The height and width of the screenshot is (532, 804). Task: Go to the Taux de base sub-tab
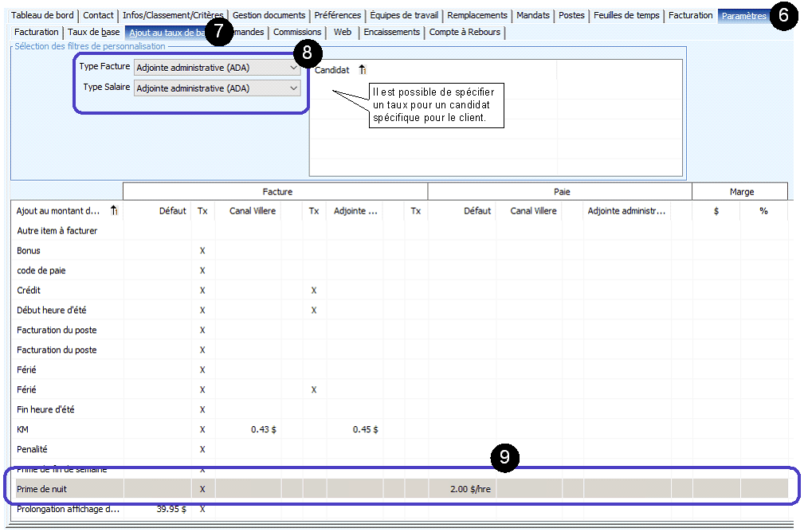coord(94,33)
